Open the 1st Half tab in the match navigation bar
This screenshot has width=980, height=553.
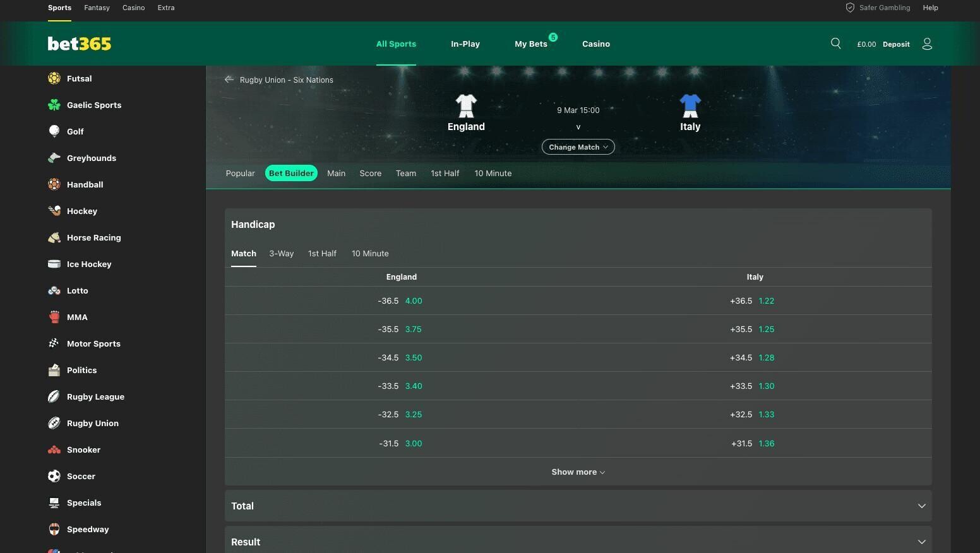445,173
